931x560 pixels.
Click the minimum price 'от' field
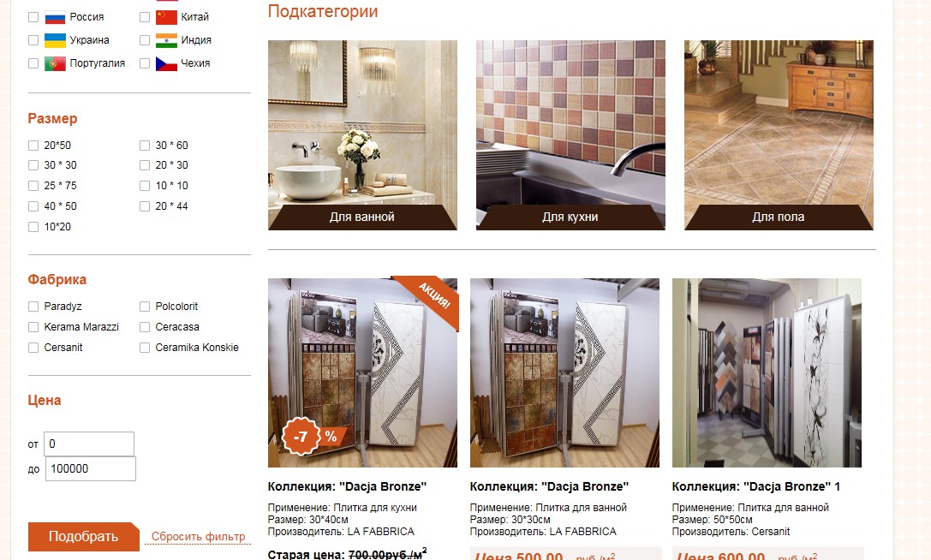(x=89, y=444)
